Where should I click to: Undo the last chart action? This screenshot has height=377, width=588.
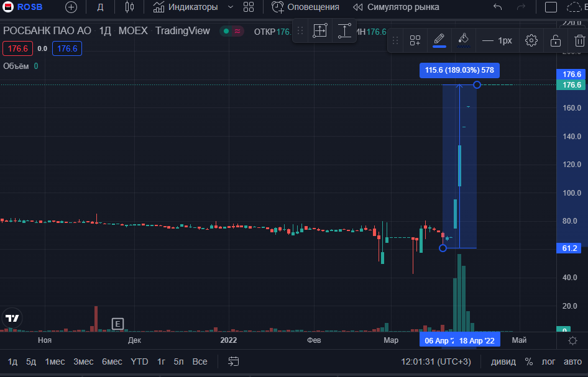tap(498, 7)
